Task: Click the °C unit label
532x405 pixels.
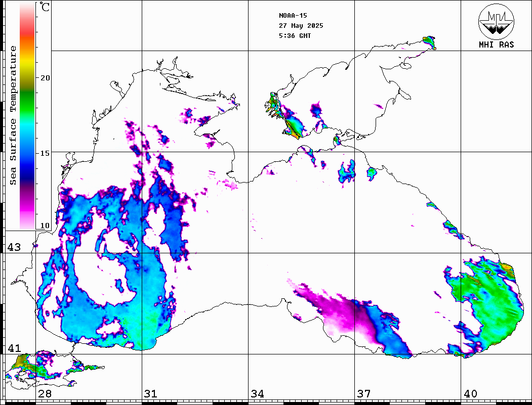Action: 45,7
